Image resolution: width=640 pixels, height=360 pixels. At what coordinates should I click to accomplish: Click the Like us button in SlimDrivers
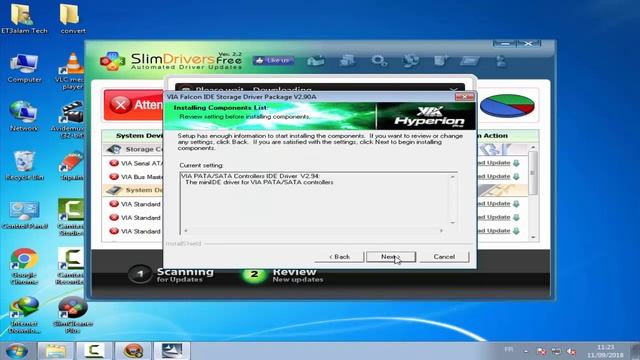tap(273, 60)
